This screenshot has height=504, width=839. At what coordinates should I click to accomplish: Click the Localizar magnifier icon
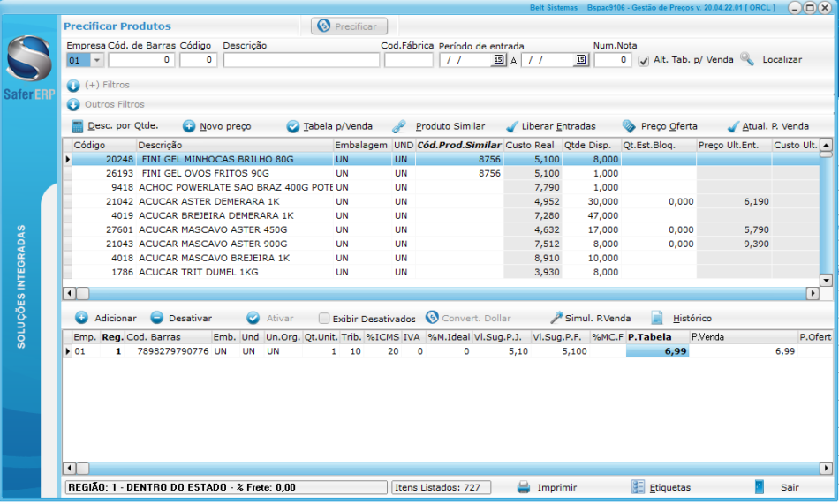(x=747, y=59)
